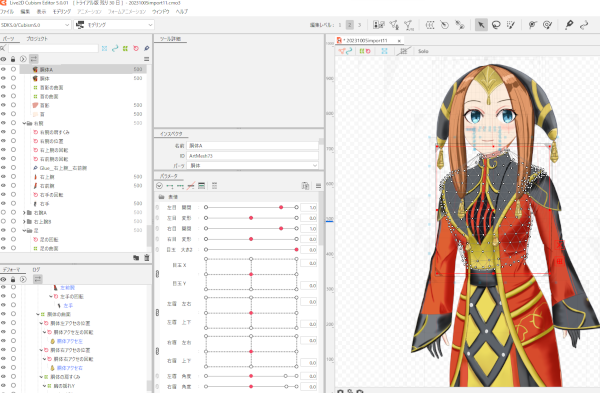Click the ID field in inspector
Screen dimensions: 600x393
tap(253, 156)
